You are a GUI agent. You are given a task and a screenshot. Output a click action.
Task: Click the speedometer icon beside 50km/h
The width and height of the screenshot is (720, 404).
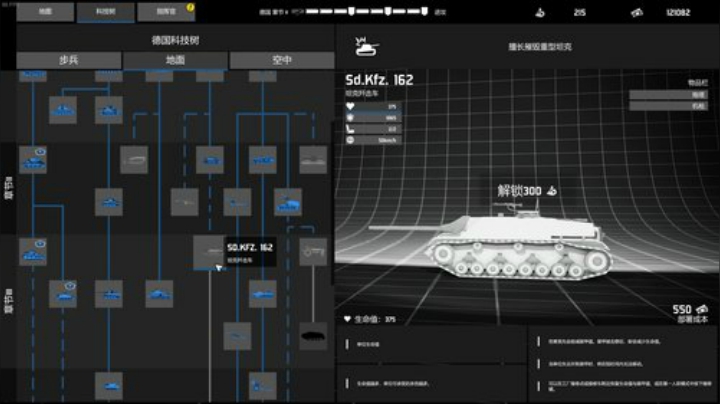(350, 140)
